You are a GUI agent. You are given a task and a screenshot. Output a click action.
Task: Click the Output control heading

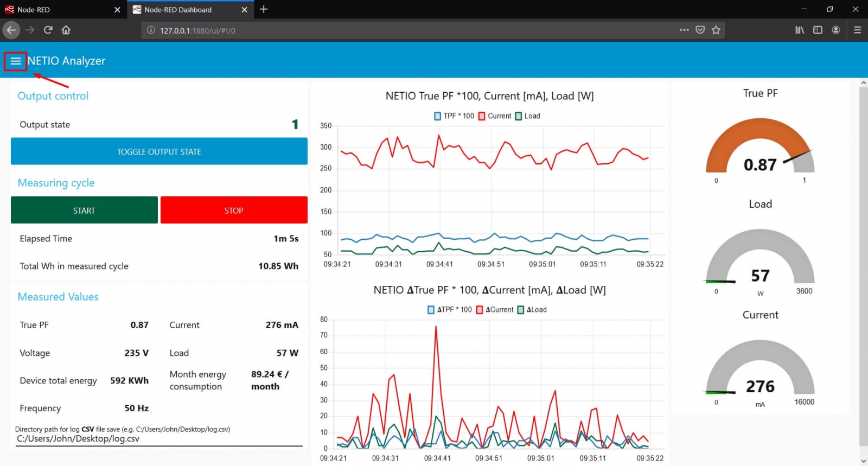pos(53,96)
